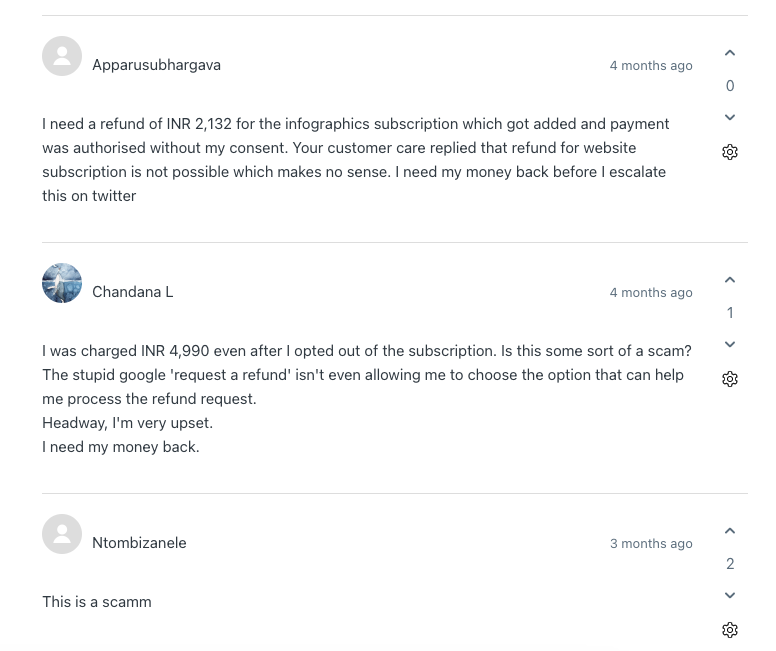Click "4 months ago" timestamp on Apparusubhargava's comment
The width and height of the screenshot is (776, 651).
651,66
